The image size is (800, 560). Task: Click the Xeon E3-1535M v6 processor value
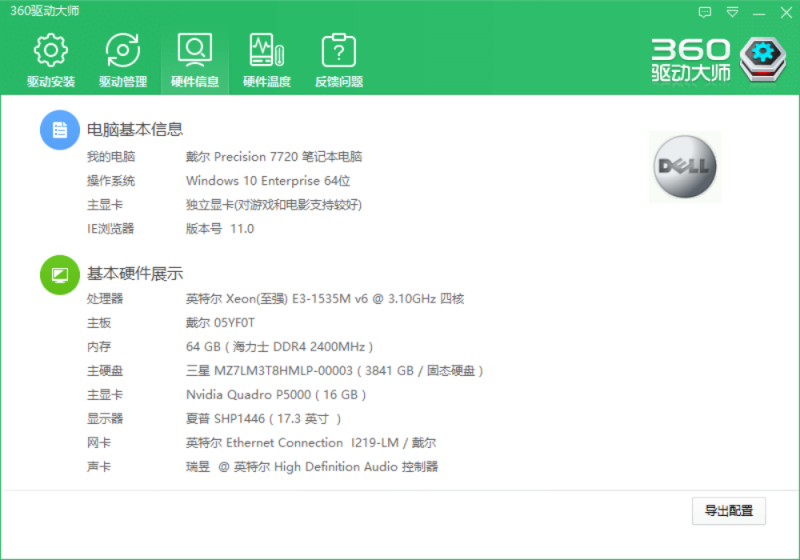point(325,298)
